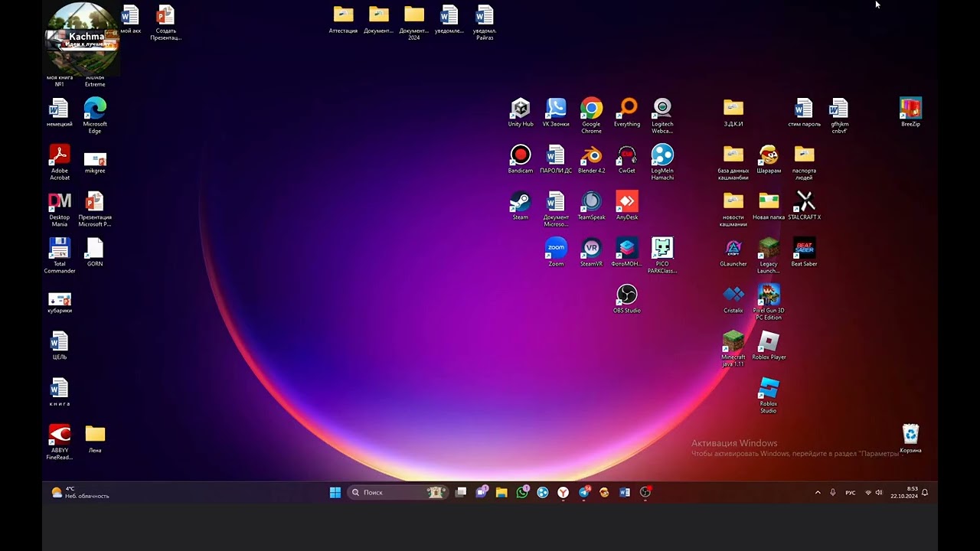Open WhatsApp from the taskbar
The height and width of the screenshot is (551, 980).
point(522,493)
